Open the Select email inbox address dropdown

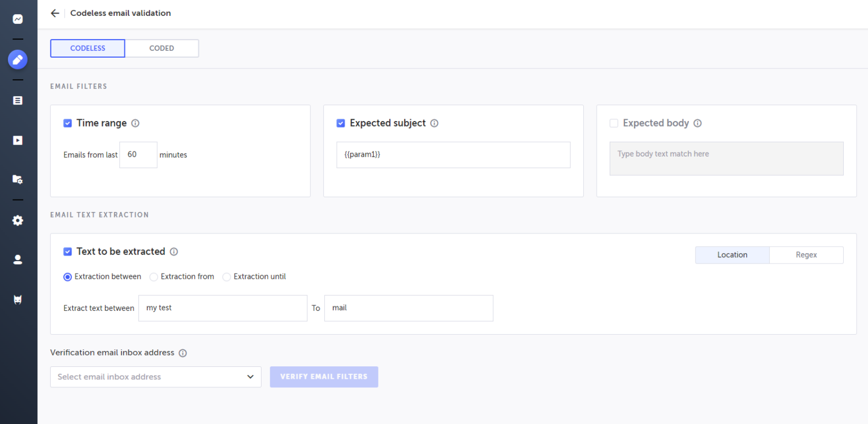point(155,377)
